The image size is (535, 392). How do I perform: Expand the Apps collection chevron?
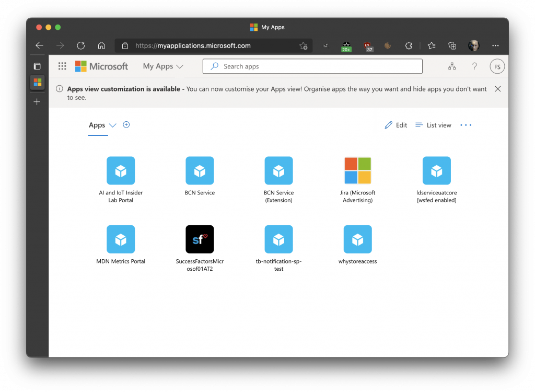[x=112, y=125]
